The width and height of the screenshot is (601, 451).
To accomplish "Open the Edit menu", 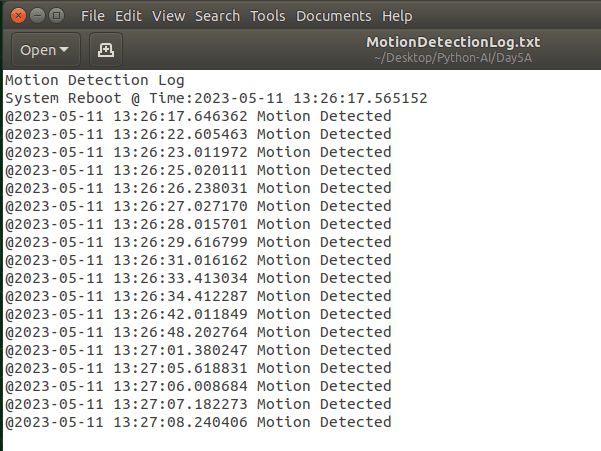I will 128,16.
